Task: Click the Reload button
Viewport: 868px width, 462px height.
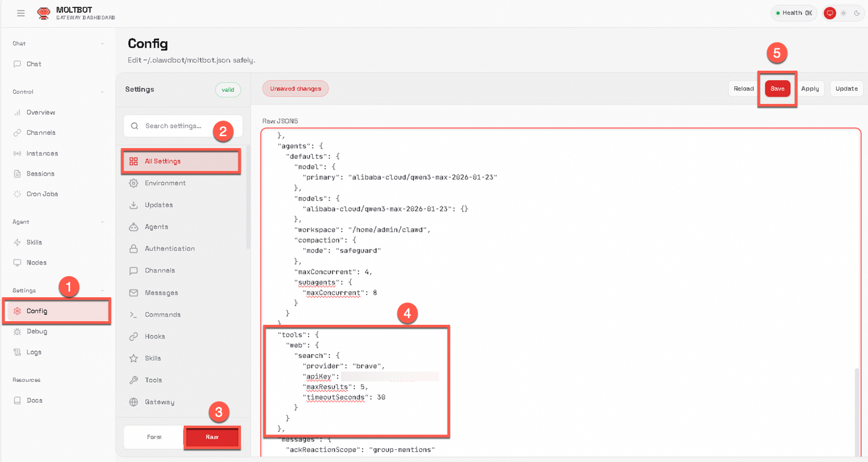Action: [x=743, y=89]
